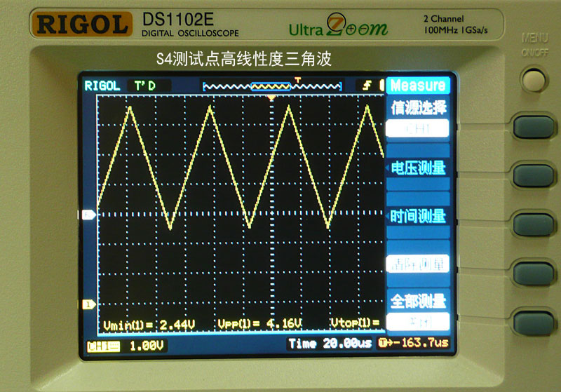
Task: Click the Time 20.00us timebase readout
Action: (330, 344)
